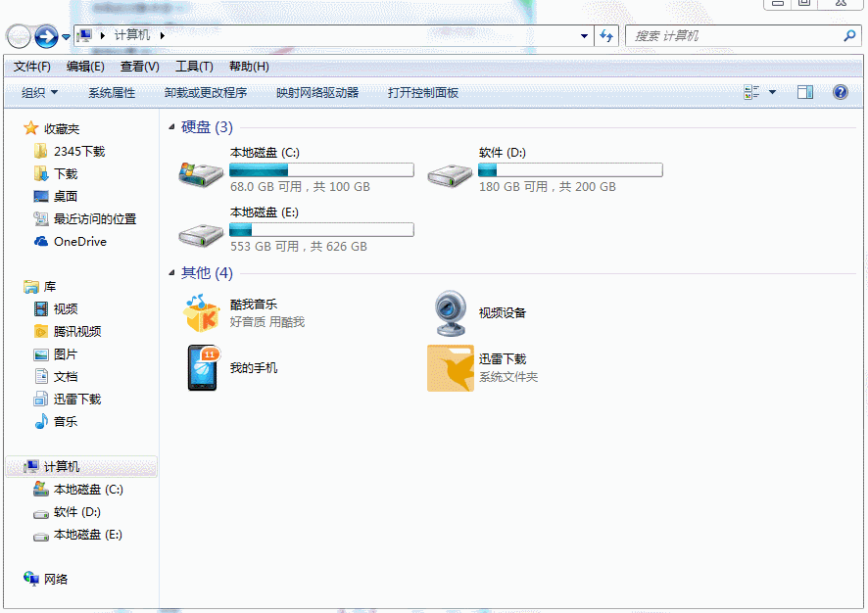Expand the breadcrumb arrow before 计算机
The image size is (868, 613).
coord(103,36)
